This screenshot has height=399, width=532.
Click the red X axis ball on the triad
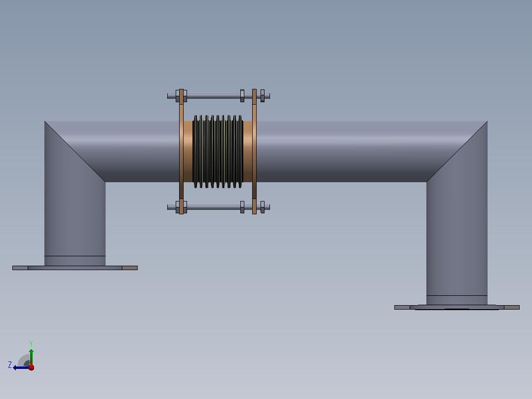pos(31,367)
